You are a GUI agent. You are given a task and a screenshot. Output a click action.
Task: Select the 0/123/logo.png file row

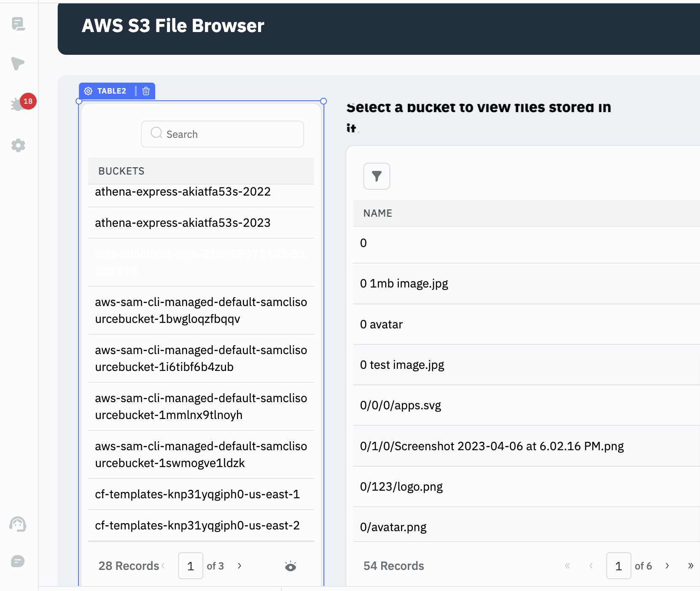(401, 486)
